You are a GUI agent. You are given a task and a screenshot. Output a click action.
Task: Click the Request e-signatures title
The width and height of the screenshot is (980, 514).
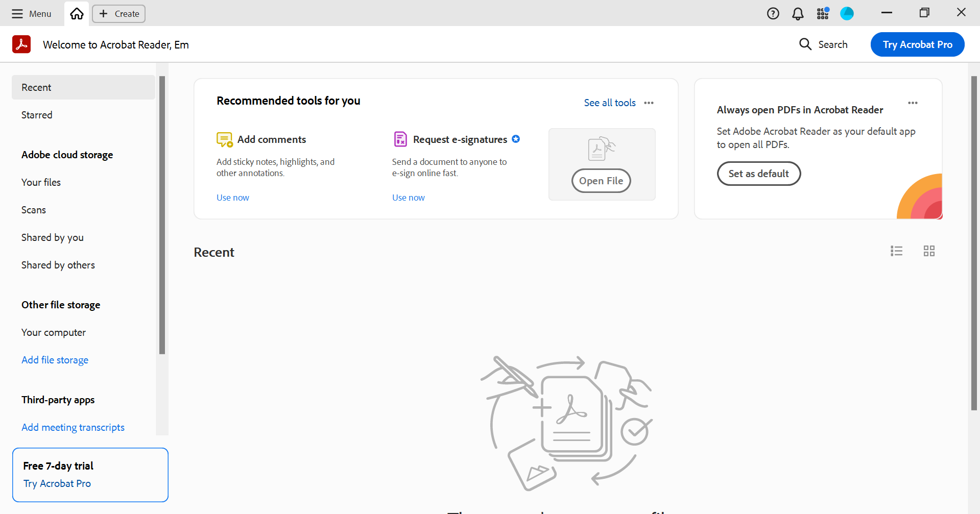(x=460, y=139)
